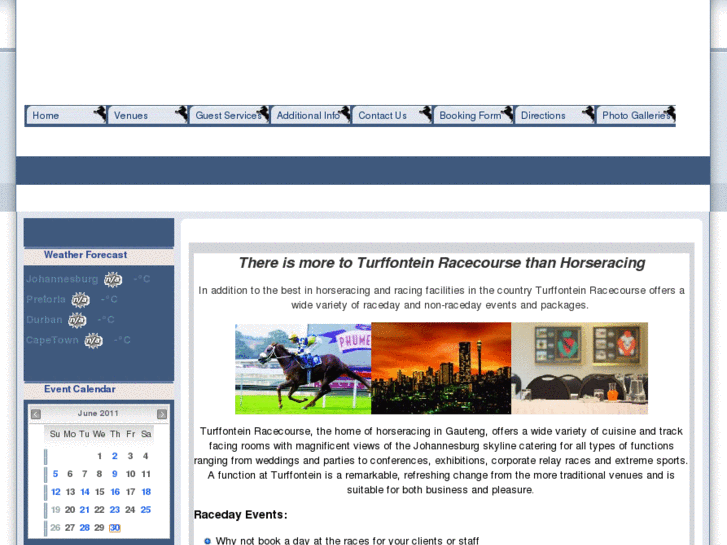Click the Johannesburg city label
This screenshot has height=545, width=727.
pyautogui.click(x=62, y=279)
